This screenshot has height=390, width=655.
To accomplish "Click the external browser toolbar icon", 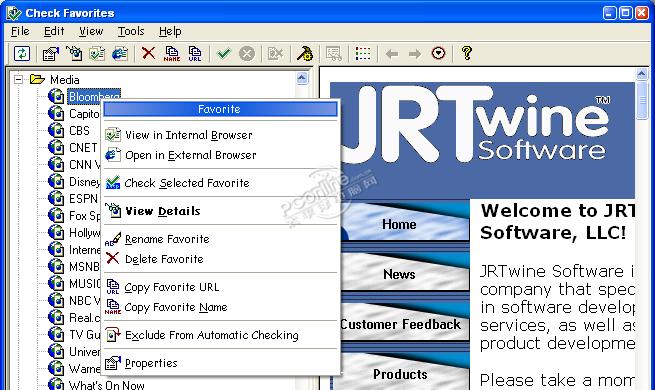I will (x=120, y=53).
